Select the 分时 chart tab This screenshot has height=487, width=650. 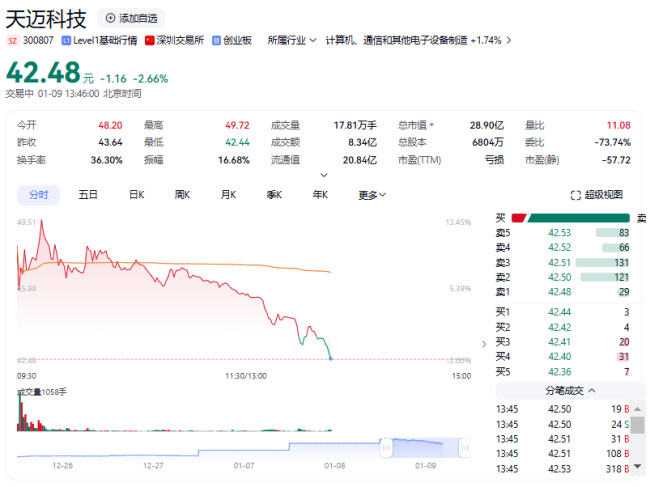point(39,195)
